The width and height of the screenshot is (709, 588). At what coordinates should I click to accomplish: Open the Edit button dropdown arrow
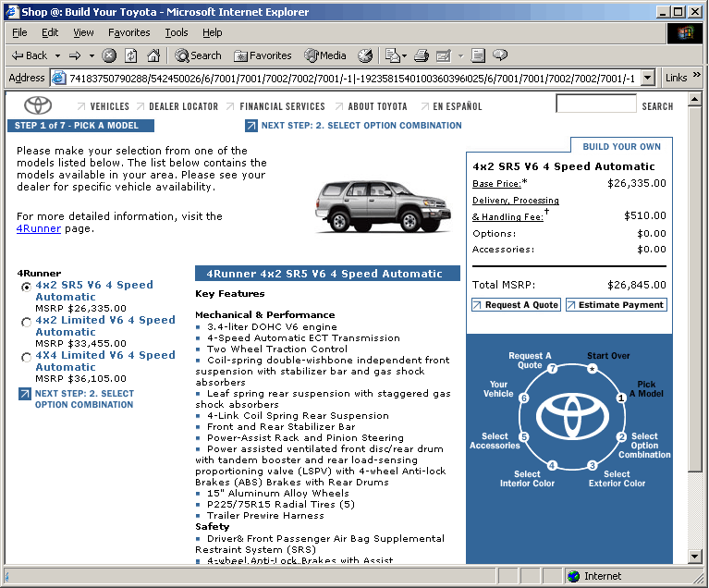[x=460, y=55]
